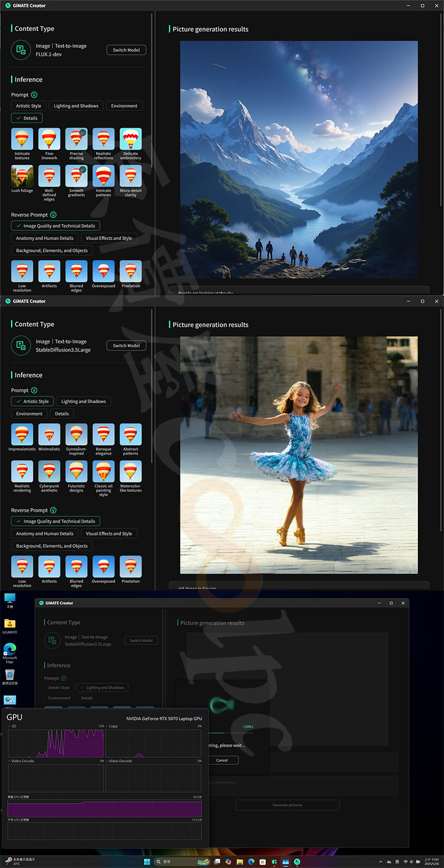The image size is (444, 868).
Task: Open Microsoft Edge desktop shortcut
Action: (x=9, y=650)
